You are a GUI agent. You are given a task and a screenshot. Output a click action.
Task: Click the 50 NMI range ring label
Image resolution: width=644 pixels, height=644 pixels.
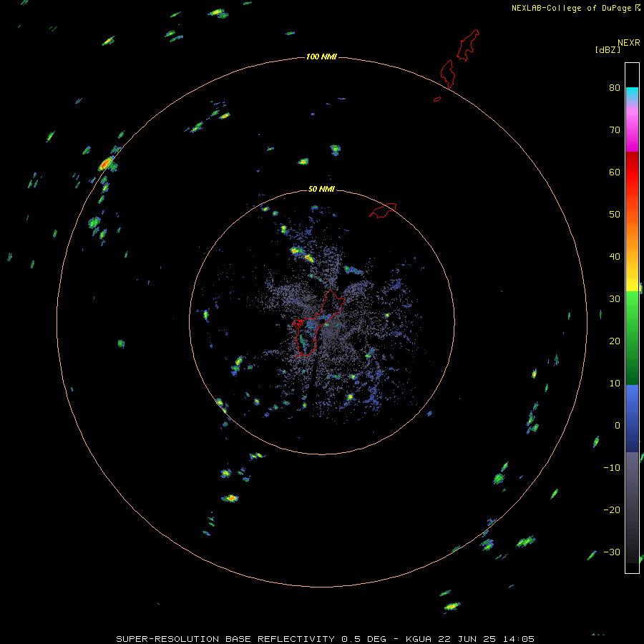coord(321,189)
